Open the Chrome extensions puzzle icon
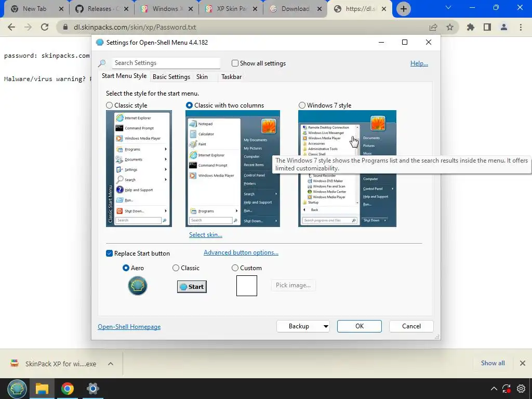The height and width of the screenshot is (399, 532). point(471,27)
